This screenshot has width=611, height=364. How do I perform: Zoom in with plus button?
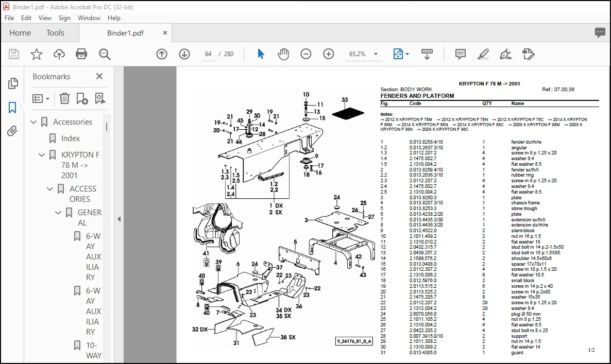tap(329, 54)
